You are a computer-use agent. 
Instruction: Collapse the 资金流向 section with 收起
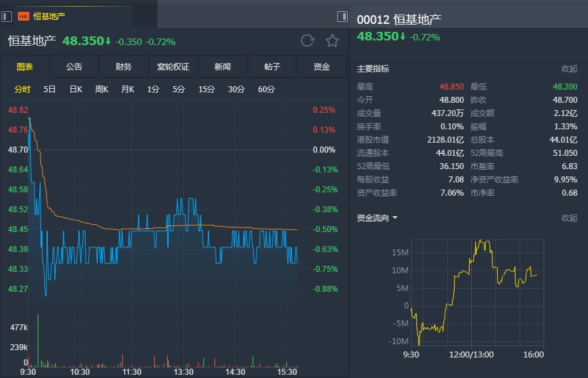(x=569, y=218)
